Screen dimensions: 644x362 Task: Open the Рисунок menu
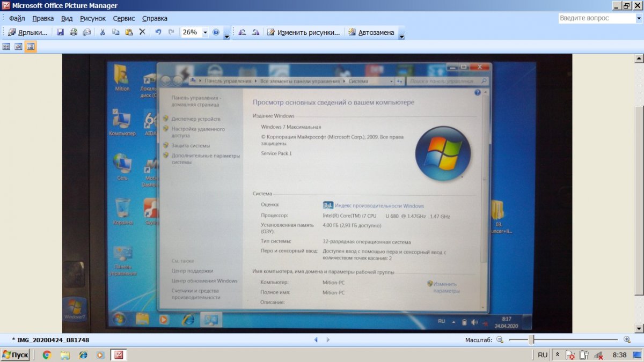click(x=93, y=18)
